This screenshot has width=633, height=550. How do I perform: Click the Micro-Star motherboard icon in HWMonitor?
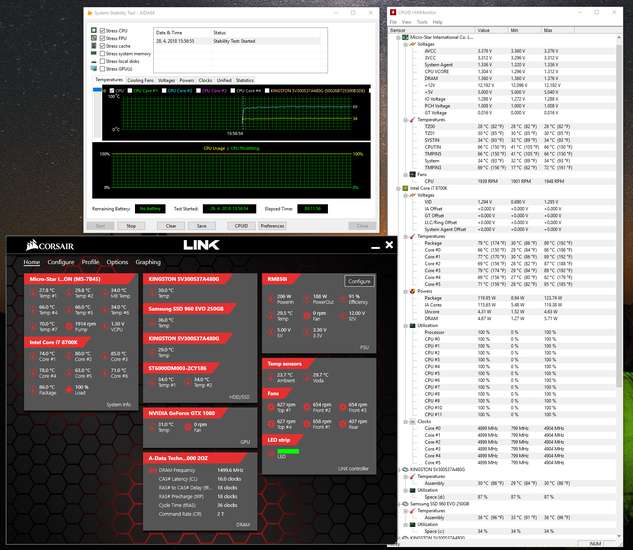point(405,37)
